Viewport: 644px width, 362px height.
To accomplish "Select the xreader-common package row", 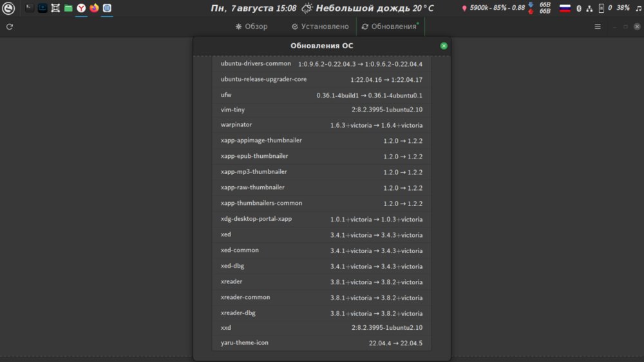I will pyautogui.click(x=321, y=298).
